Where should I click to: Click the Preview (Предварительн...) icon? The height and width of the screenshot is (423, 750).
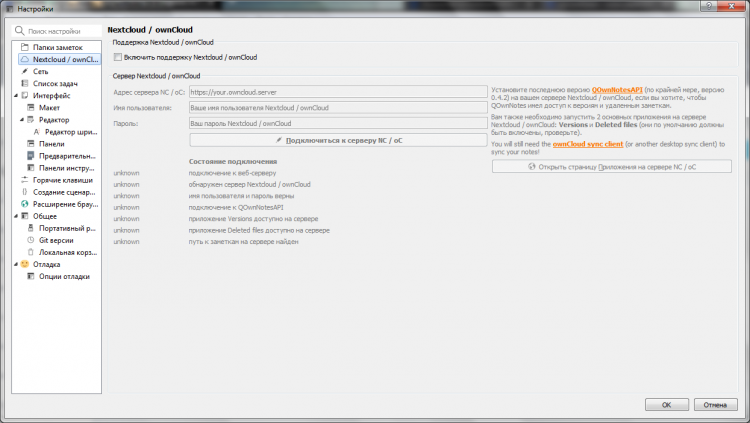coord(31,156)
